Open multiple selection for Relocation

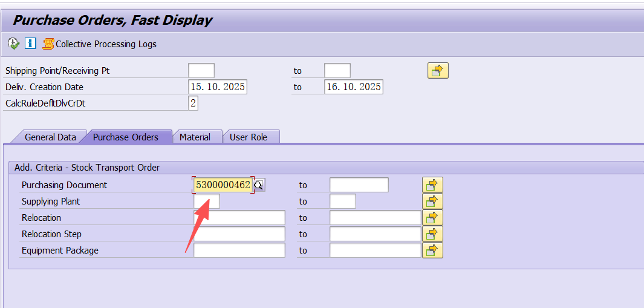pos(432,218)
